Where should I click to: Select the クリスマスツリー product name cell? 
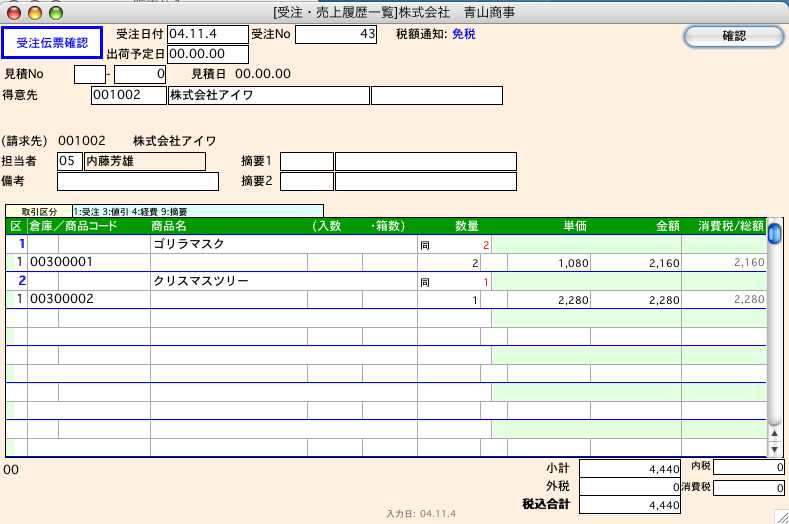point(282,281)
